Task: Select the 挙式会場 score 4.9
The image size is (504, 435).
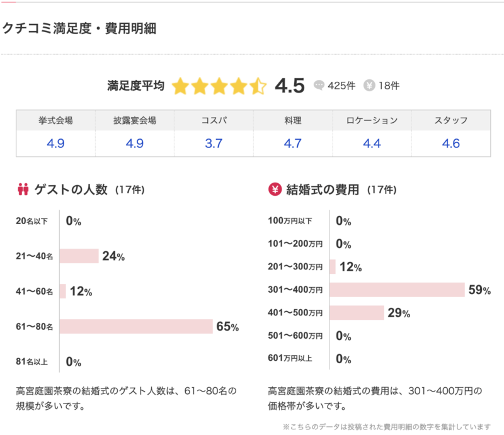Action: [x=55, y=144]
